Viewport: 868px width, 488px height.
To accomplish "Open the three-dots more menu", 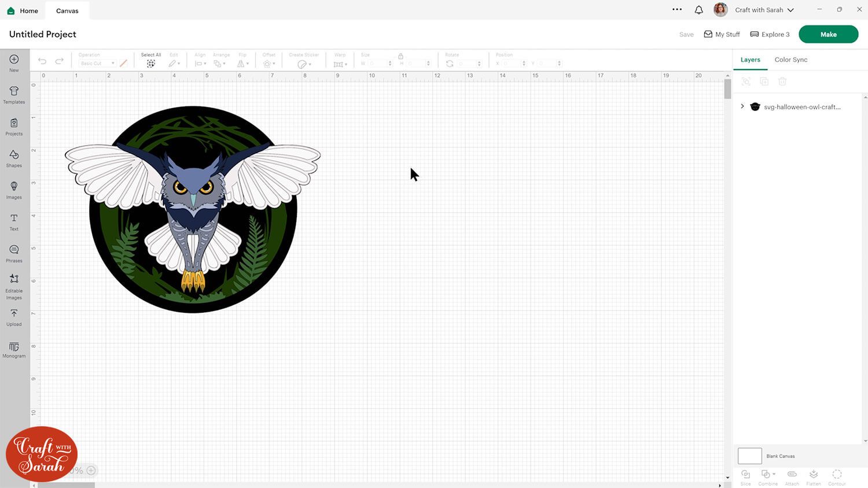I will click(x=677, y=9).
